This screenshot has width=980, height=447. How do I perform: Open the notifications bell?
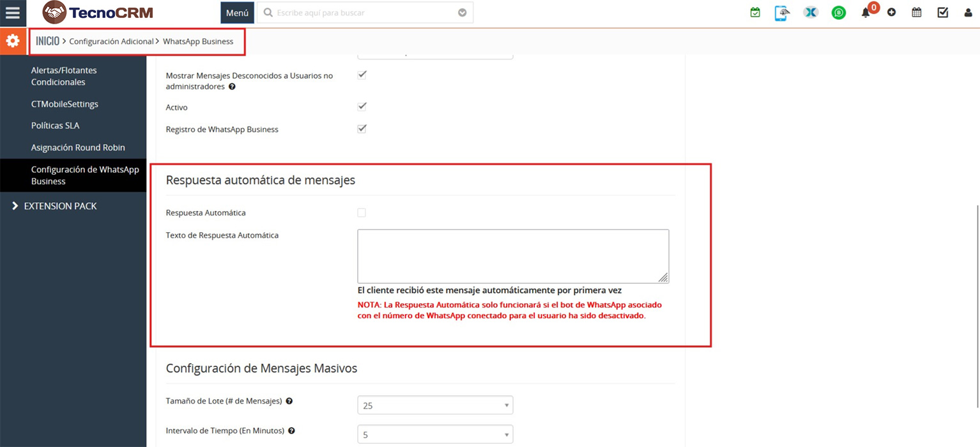pos(866,13)
